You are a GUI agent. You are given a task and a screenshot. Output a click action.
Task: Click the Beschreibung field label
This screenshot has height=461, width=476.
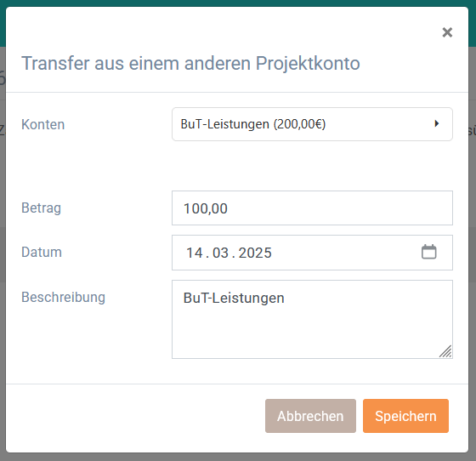click(63, 297)
